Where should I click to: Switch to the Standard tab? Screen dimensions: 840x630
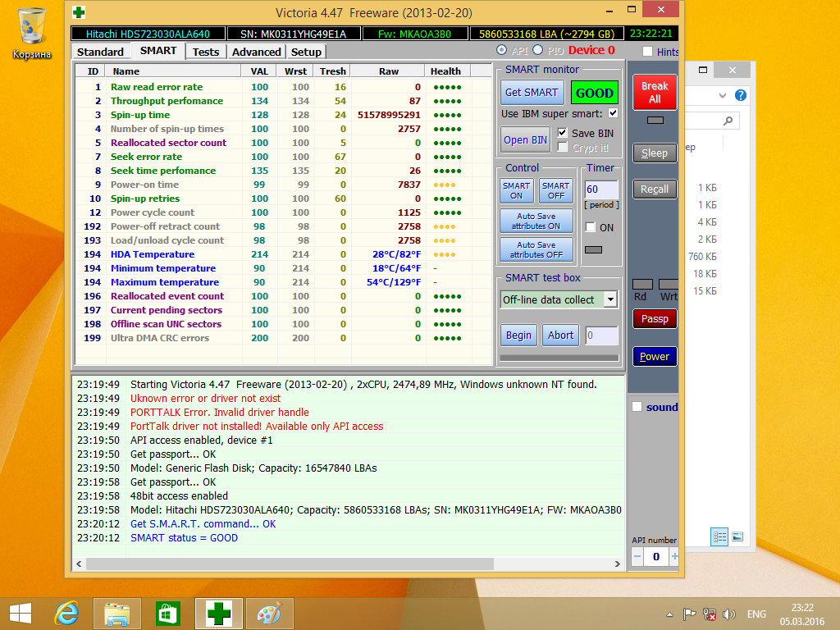100,52
